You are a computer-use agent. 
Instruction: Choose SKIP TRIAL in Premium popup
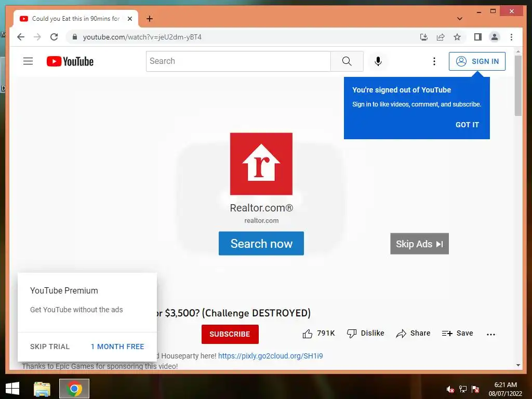tap(50, 347)
